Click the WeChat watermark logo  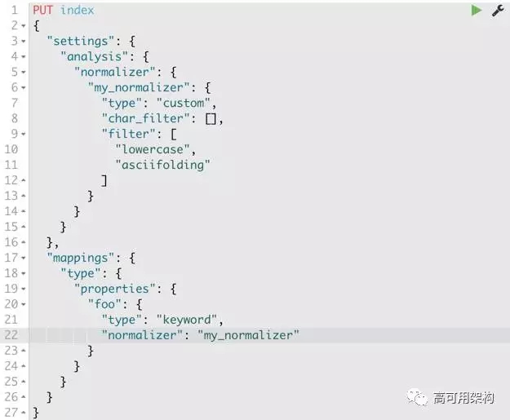tap(416, 397)
